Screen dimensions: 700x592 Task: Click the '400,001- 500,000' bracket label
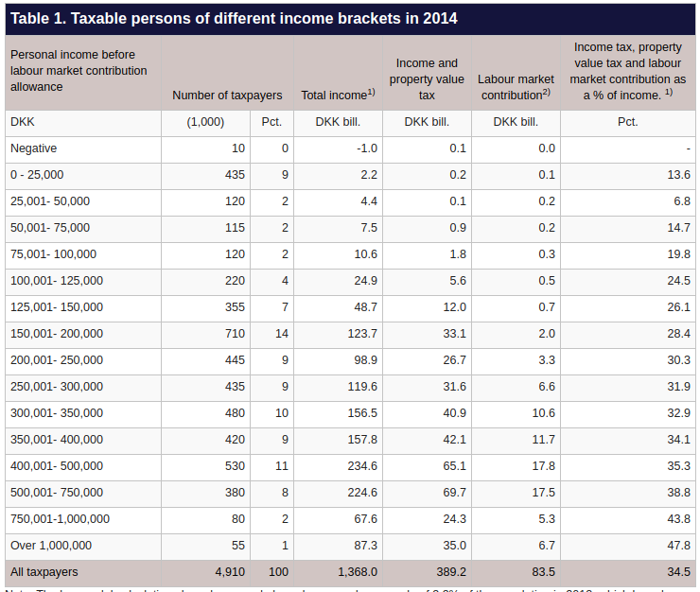pyautogui.click(x=57, y=466)
